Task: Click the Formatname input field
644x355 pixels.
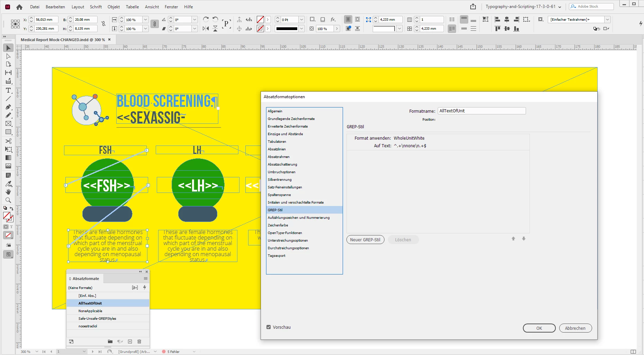Action: (x=482, y=111)
